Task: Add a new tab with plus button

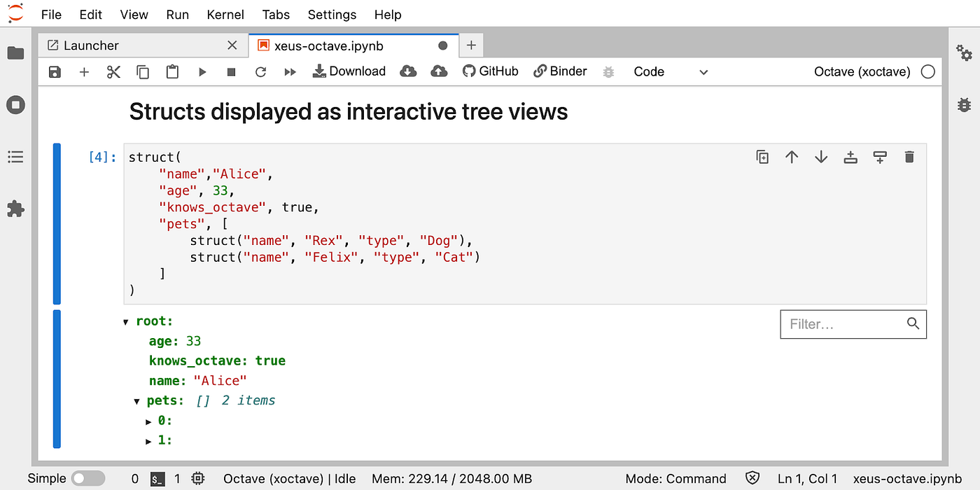Action: click(x=471, y=45)
